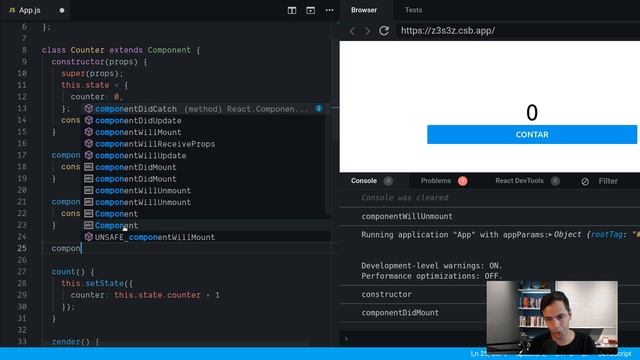This screenshot has width=640, height=360.
Task: Switch to the Browser tab
Action: [x=364, y=10]
